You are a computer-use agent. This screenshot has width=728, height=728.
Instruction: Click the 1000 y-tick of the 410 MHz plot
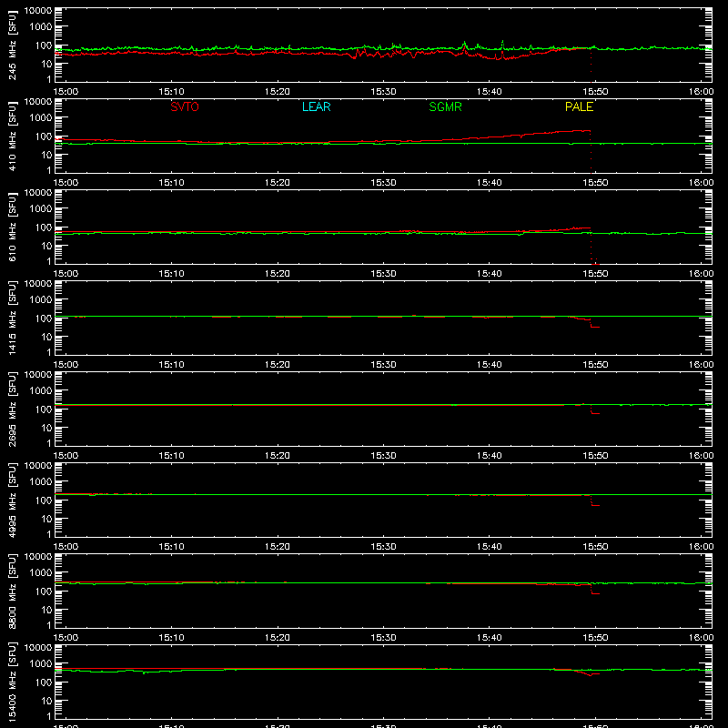pyautogui.click(x=41, y=117)
